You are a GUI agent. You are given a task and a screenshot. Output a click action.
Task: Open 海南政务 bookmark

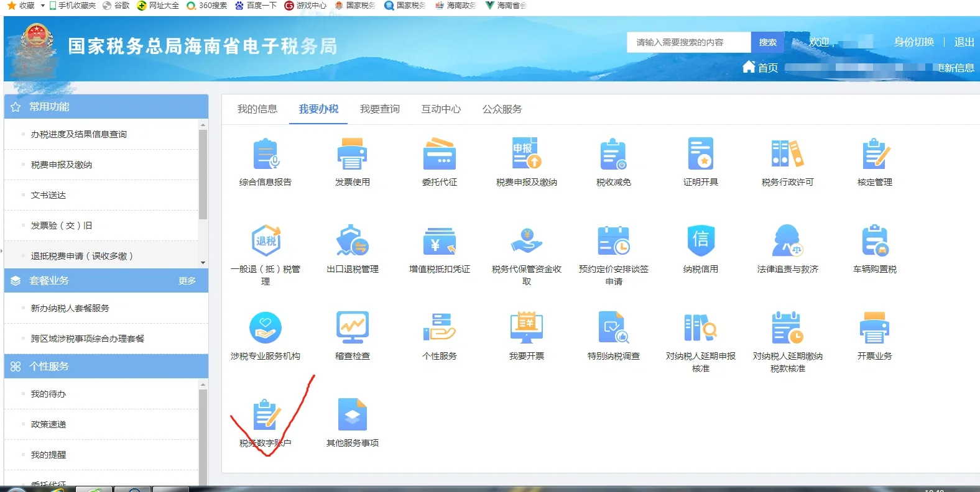(x=456, y=6)
